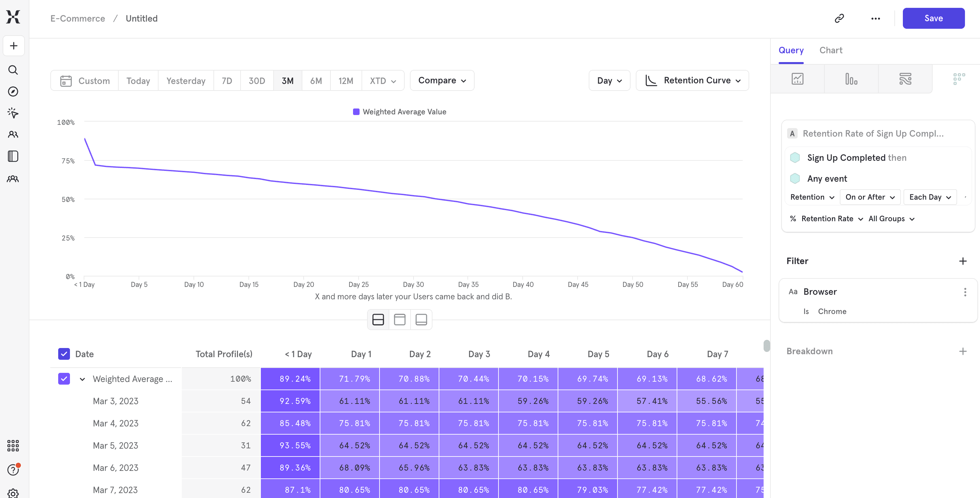
Task: Click the copy link icon in header
Action: [839, 18]
